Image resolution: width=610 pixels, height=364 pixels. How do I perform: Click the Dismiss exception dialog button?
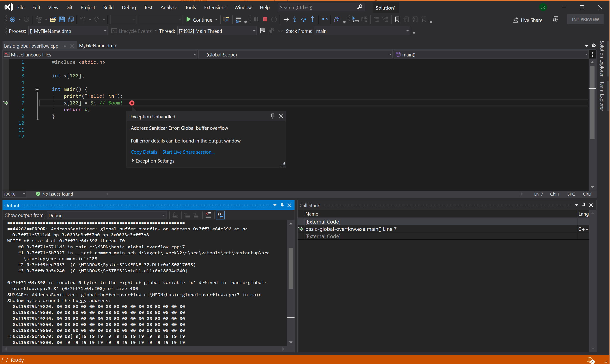(281, 115)
